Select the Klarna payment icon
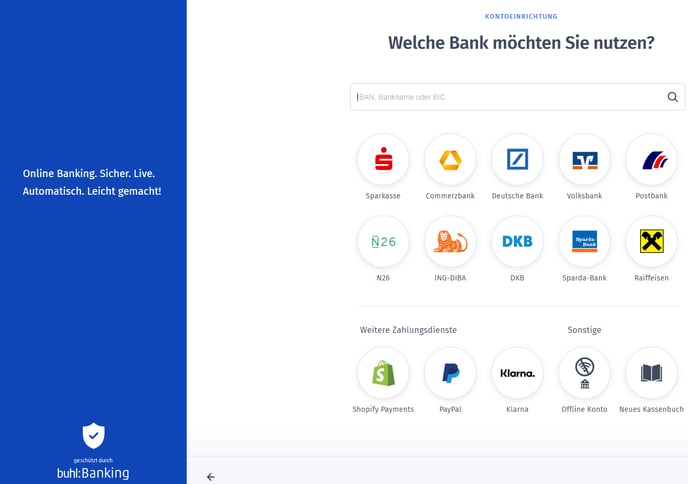 pos(517,373)
